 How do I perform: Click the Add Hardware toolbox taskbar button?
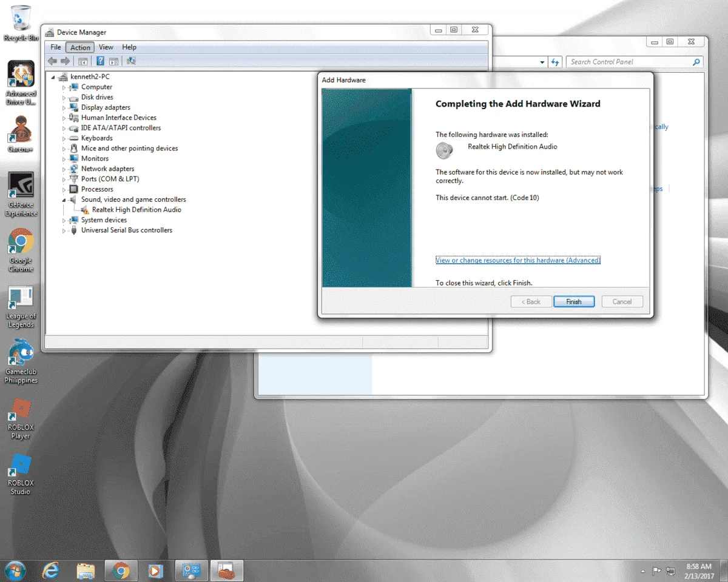(226, 570)
